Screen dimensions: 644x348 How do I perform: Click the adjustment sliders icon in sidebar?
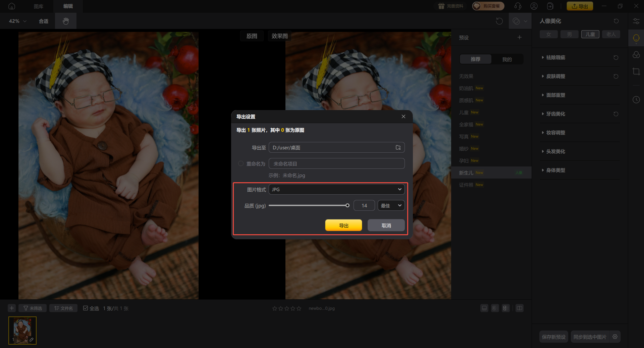click(636, 21)
